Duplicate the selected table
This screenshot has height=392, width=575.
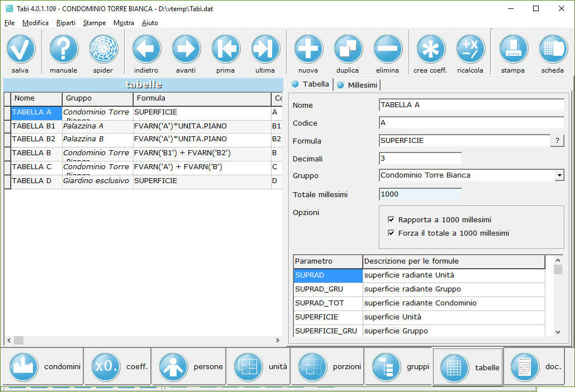click(348, 49)
